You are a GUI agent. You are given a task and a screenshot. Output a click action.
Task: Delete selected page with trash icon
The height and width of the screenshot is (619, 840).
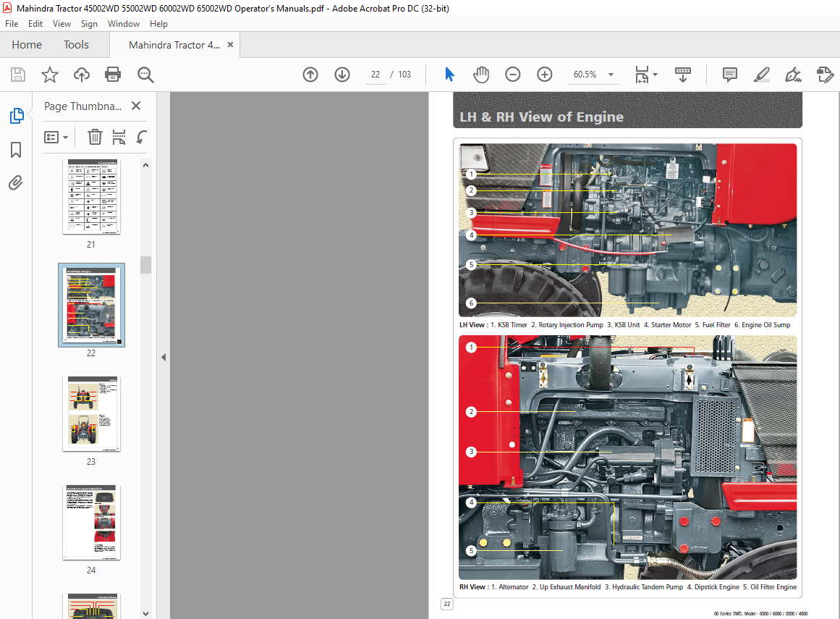coord(95,138)
